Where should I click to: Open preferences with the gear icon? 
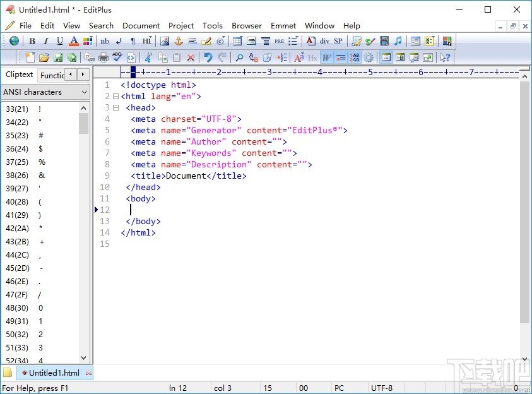click(x=369, y=57)
